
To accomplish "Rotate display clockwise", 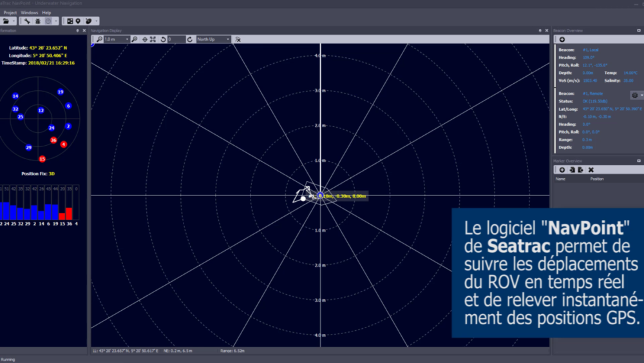I will click(x=189, y=39).
